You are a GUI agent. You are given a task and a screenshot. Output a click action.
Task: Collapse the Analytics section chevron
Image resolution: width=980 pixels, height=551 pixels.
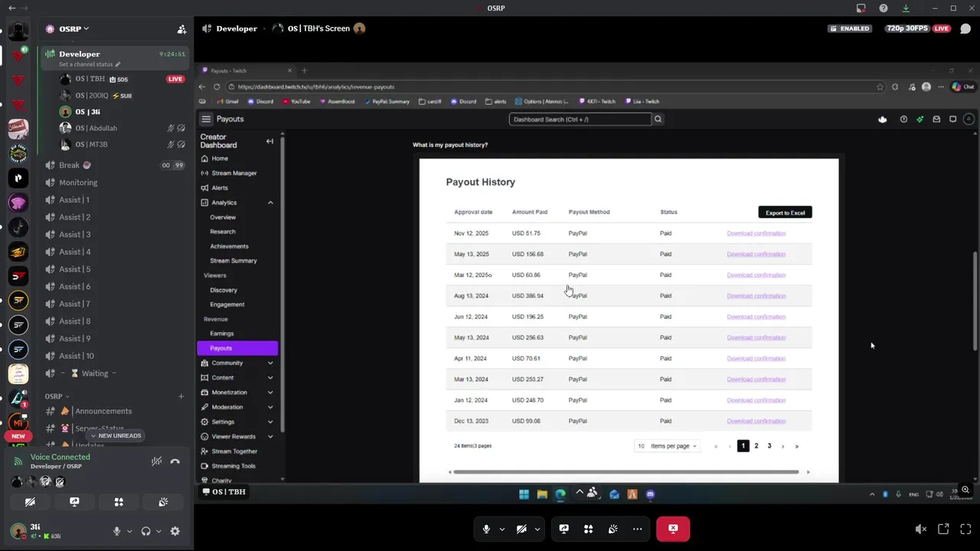(270, 203)
